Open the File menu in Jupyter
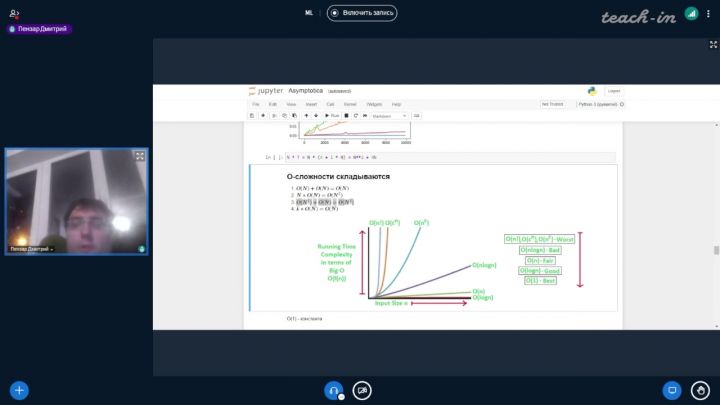720x405 pixels. pos(256,104)
